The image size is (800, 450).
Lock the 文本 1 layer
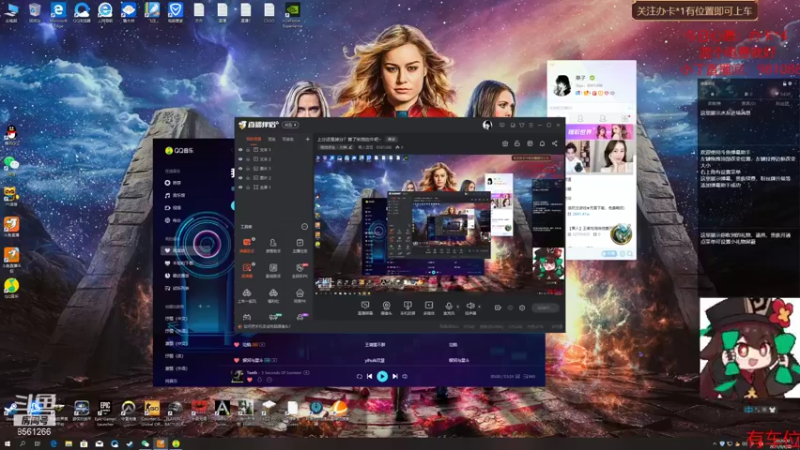point(248,150)
